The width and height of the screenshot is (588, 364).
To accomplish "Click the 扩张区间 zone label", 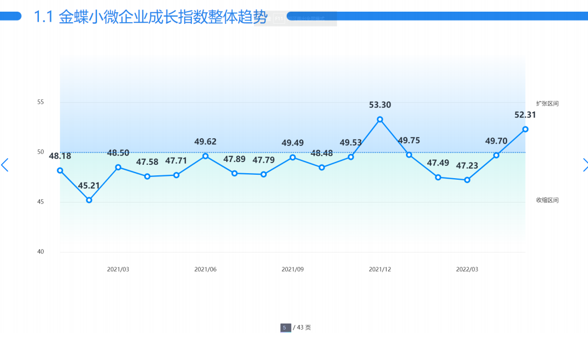I will [x=548, y=104].
